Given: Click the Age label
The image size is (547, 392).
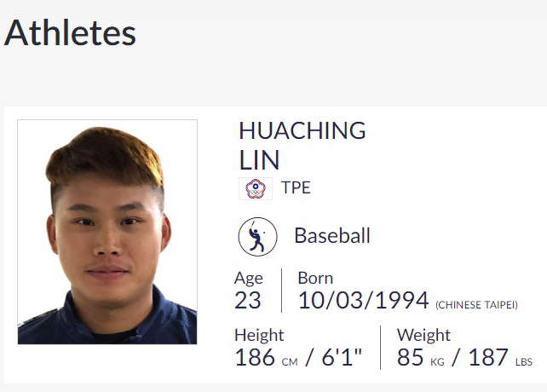Looking at the screenshot, I should point(248,278).
